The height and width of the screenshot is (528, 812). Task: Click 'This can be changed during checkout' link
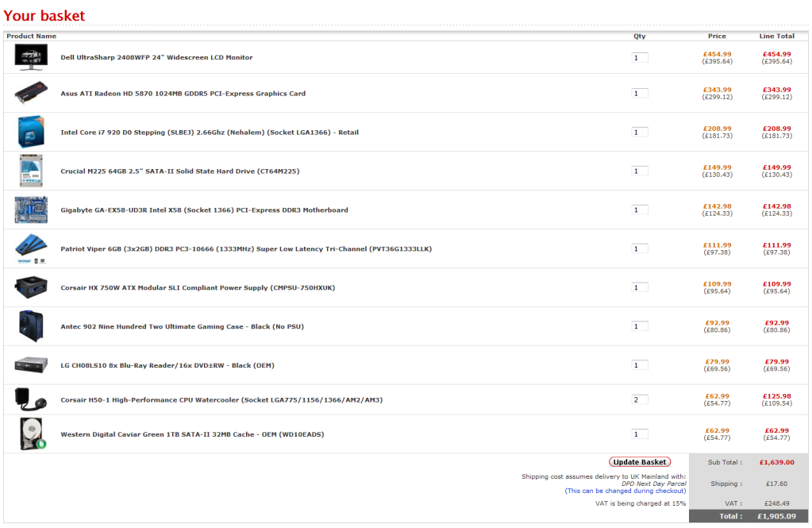pyautogui.click(x=625, y=491)
